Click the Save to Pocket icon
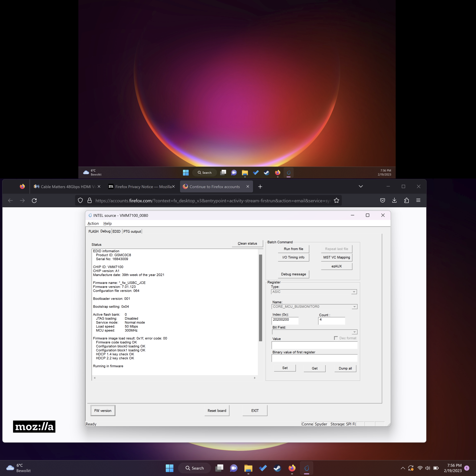Image resolution: width=476 pixels, height=476 pixels. click(x=382, y=200)
